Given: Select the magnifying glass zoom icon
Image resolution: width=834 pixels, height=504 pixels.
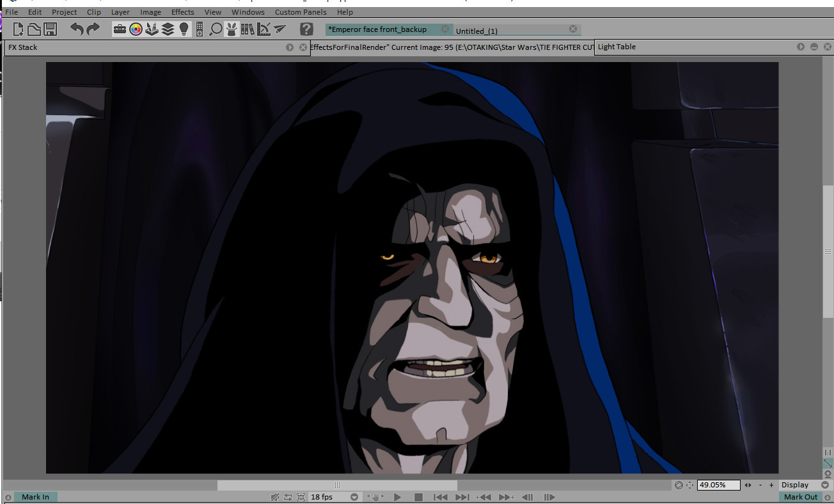Looking at the screenshot, I should click(x=216, y=29).
